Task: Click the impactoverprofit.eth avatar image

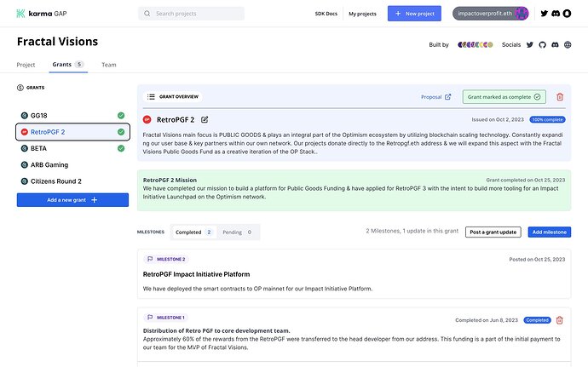Action: [522, 14]
